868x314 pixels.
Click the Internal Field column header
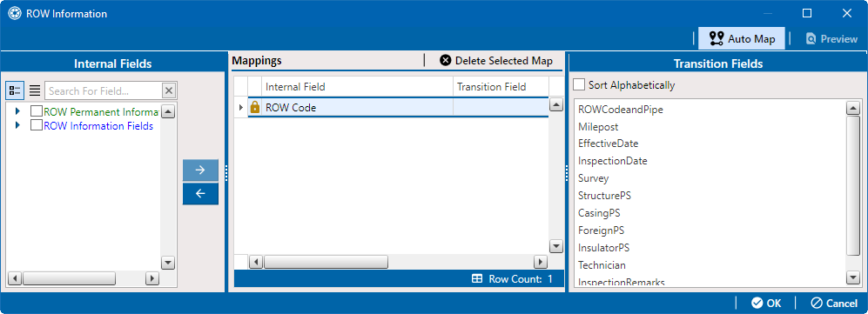357,87
